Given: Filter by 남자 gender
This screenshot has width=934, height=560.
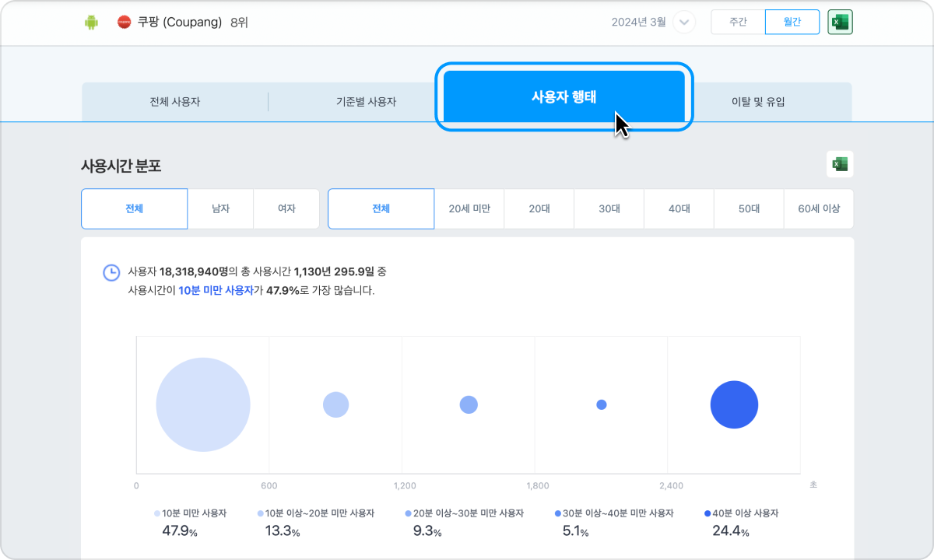Looking at the screenshot, I should pos(221,208).
